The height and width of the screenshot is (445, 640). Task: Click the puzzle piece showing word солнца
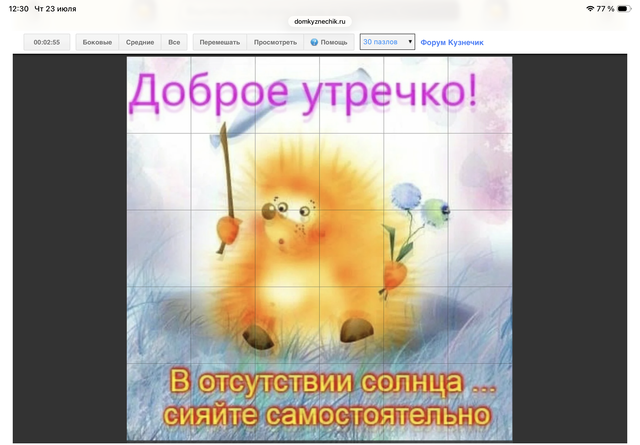(x=416, y=402)
